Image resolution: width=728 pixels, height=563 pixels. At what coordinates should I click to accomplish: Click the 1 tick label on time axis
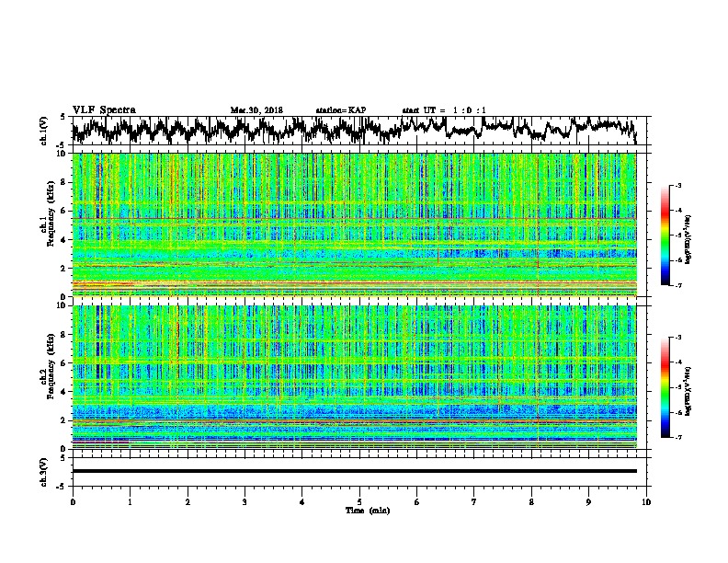[130, 502]
